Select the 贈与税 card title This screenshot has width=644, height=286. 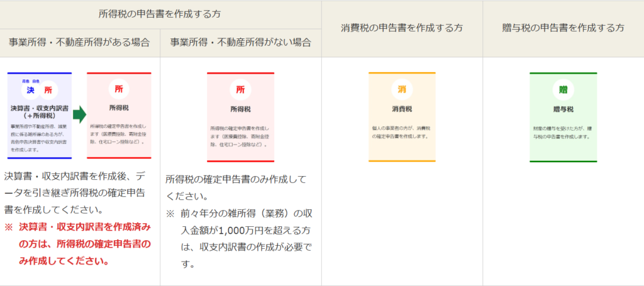point(563,109)
